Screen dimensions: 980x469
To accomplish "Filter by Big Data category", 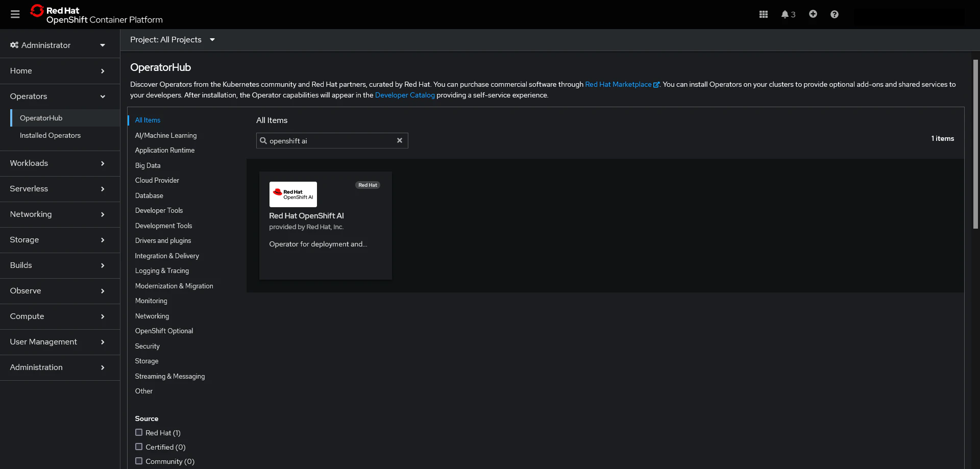I will coord(148,165).
